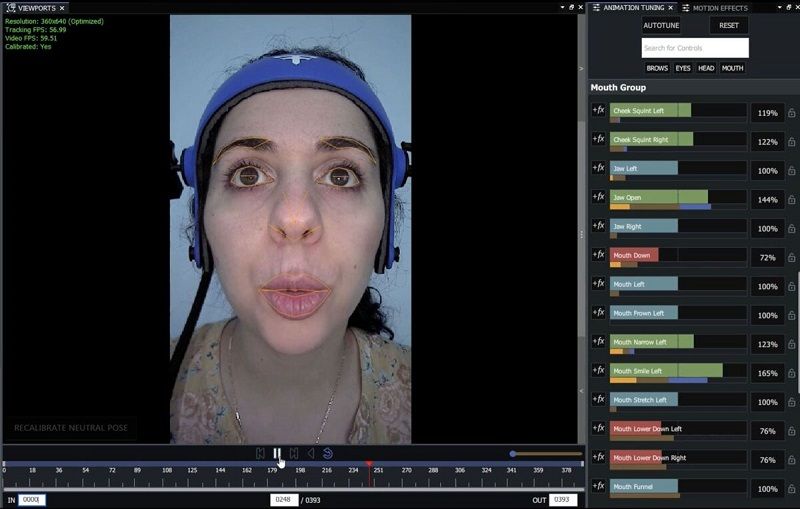
Task: Lock the Mouth Frown Left control
Action: pos(791,315)
